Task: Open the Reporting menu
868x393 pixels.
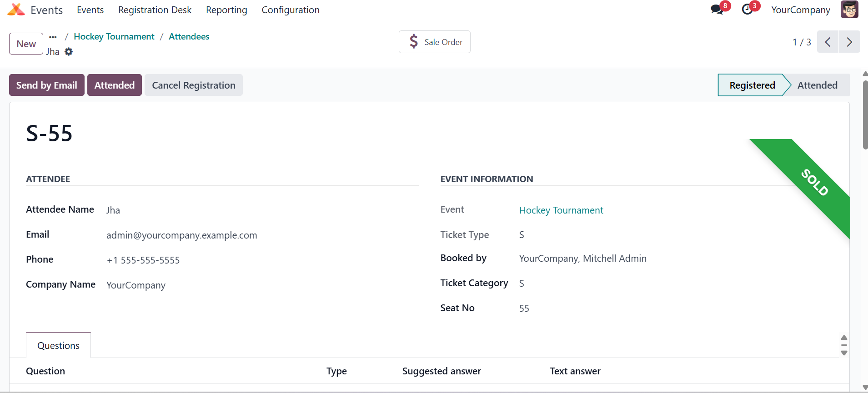Action: coord(226,10)
